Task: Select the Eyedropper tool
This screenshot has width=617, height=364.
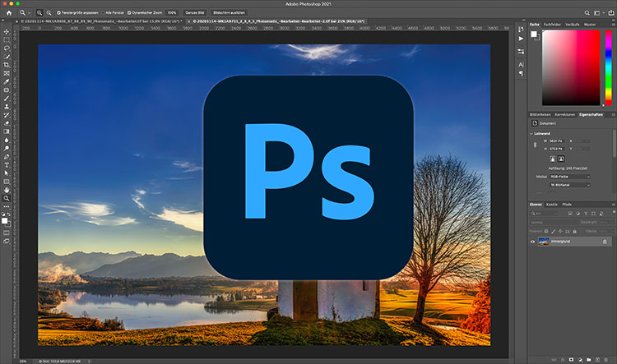Action: tap(7, 81)
